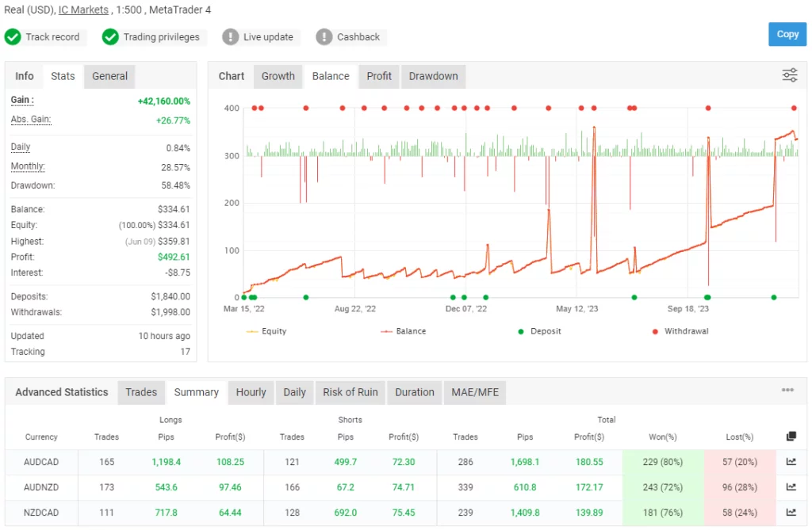Screen dimensions: 812x530
Task: Open chart display settings sliders icon
Action: click(789, 74)
